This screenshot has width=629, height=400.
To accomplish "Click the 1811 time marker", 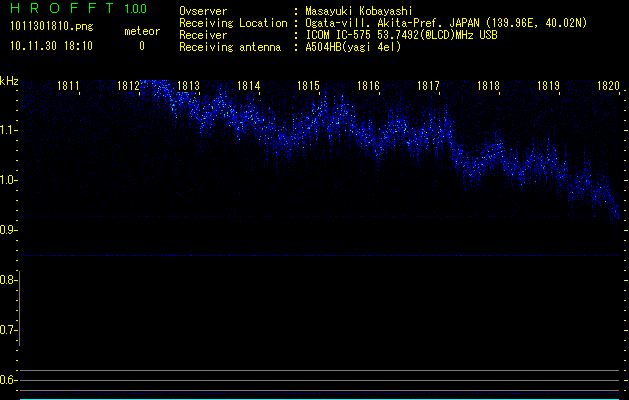I will (69, 87).
